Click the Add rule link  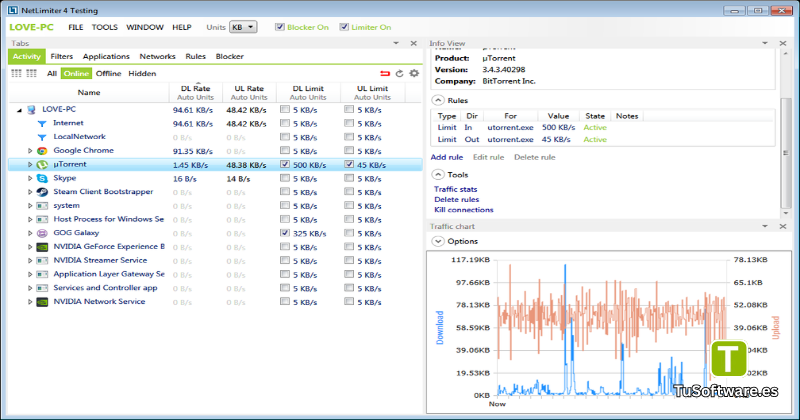coord(447,157)
